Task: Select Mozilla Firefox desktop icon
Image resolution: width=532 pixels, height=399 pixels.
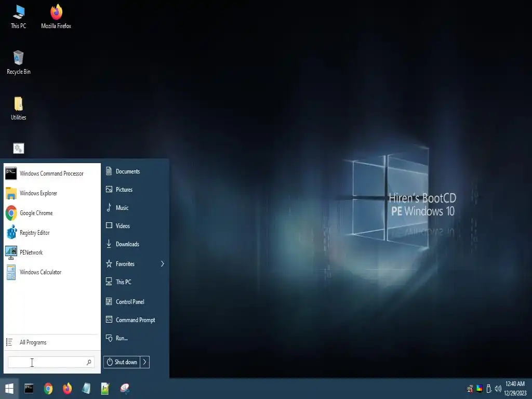Action: [56, 17]
